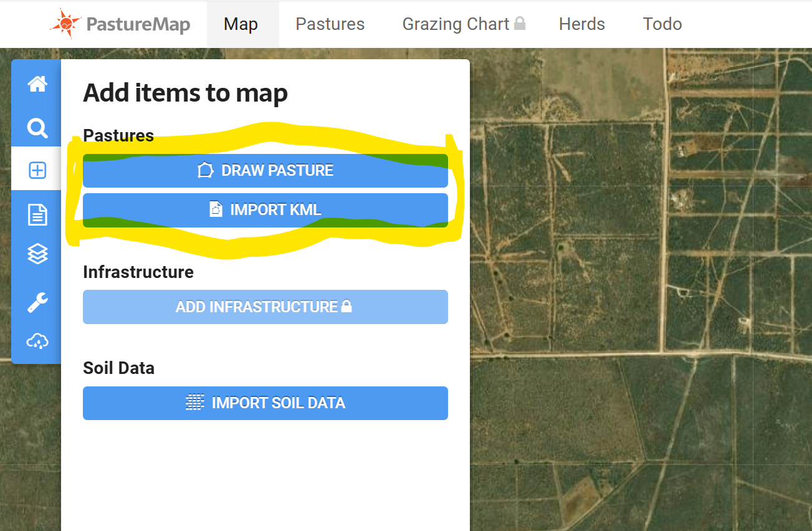Switch to the Herds tab
The width and height of the screenshot is (812, 531).
[582, 24]
